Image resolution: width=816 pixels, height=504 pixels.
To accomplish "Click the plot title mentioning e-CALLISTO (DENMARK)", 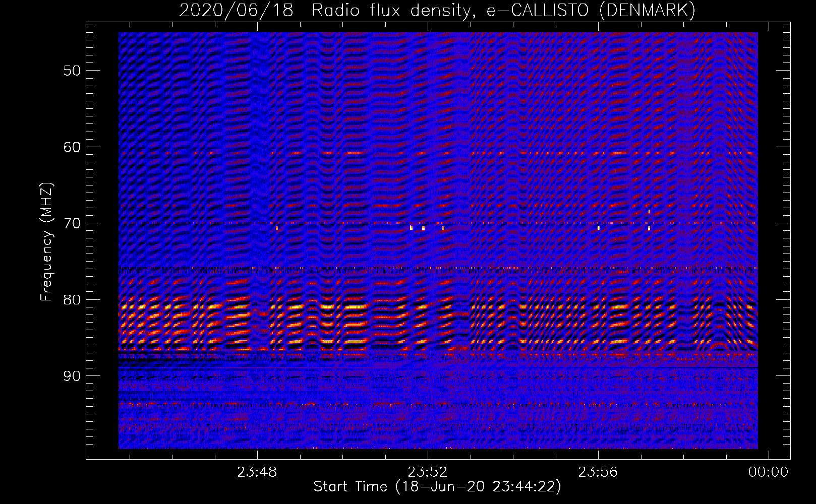I will tap(437, 10).
